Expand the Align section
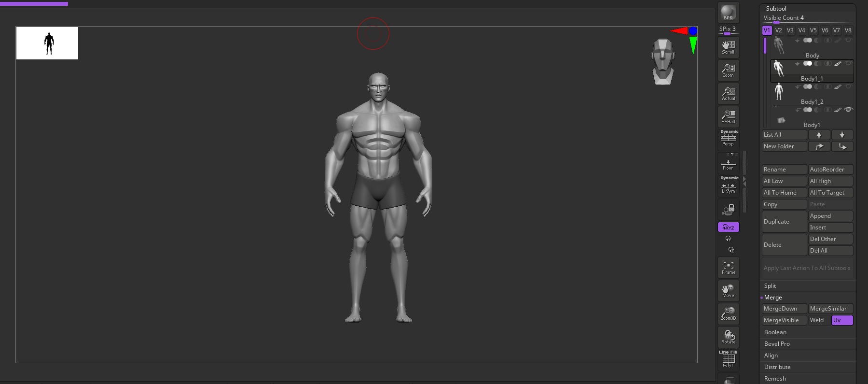Screen dimensions: 868x384 pos(771,356)
